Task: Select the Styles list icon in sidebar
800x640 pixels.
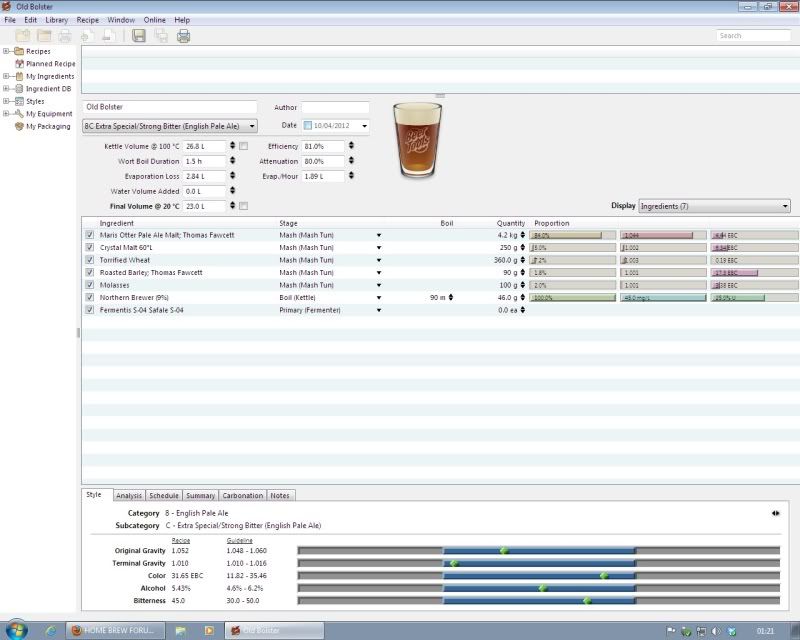Action: 19,101
